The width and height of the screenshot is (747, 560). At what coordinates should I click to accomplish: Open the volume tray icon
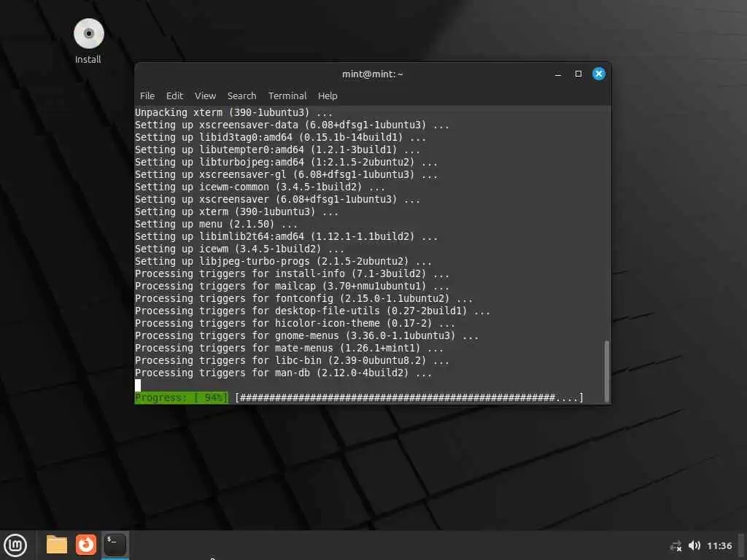click(694, 545)
